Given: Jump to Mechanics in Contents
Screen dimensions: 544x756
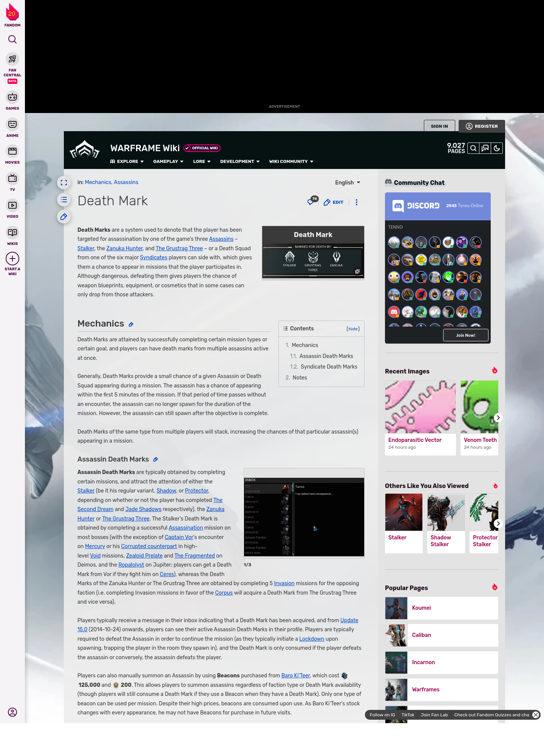Looking at the screenshot, I should [x=302, y=345].
